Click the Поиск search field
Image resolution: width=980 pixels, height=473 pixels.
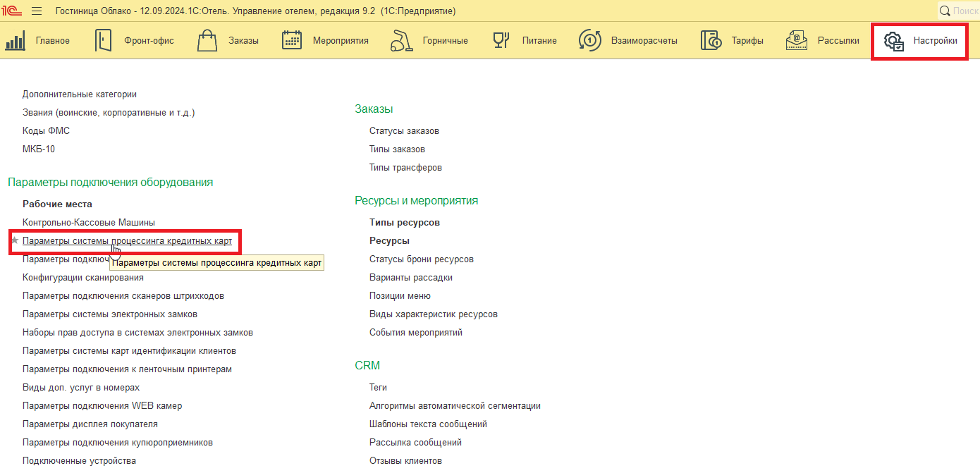click(964, 11)
